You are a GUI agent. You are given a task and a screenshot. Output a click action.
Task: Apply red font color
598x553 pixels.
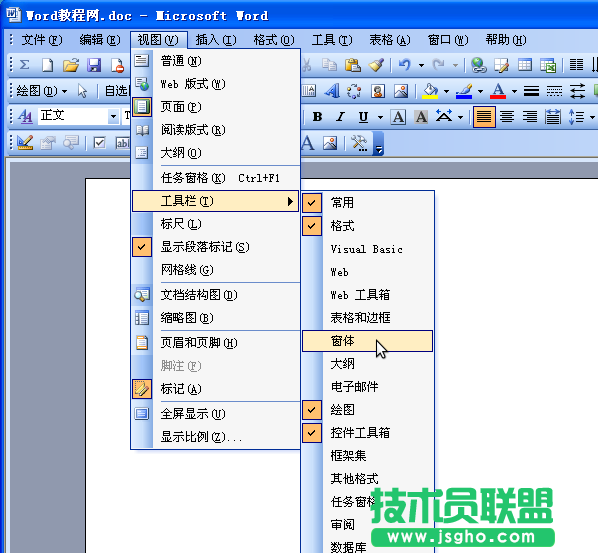(x=498, y=92)
